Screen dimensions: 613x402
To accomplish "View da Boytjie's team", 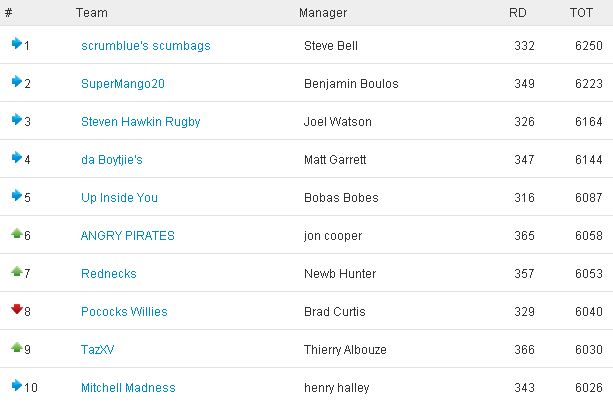I will pyautogui.click(x=112, y=160).
